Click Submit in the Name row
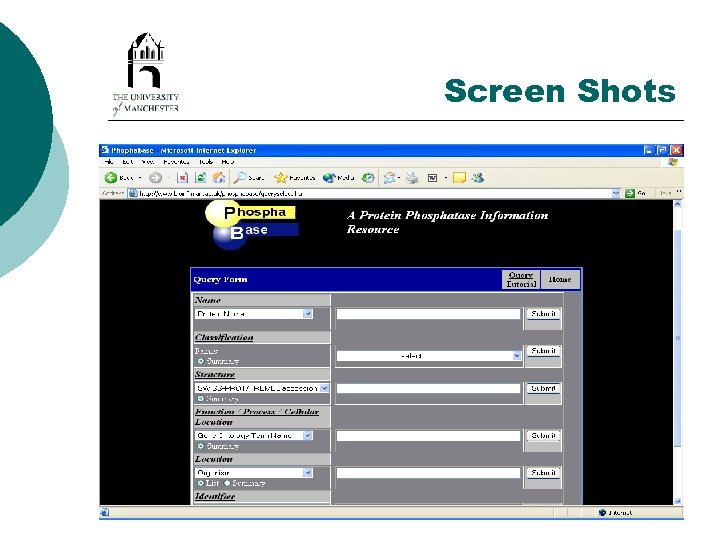This screenshot has height=540, width=720. pyautogui.click(x=543, y=314)
